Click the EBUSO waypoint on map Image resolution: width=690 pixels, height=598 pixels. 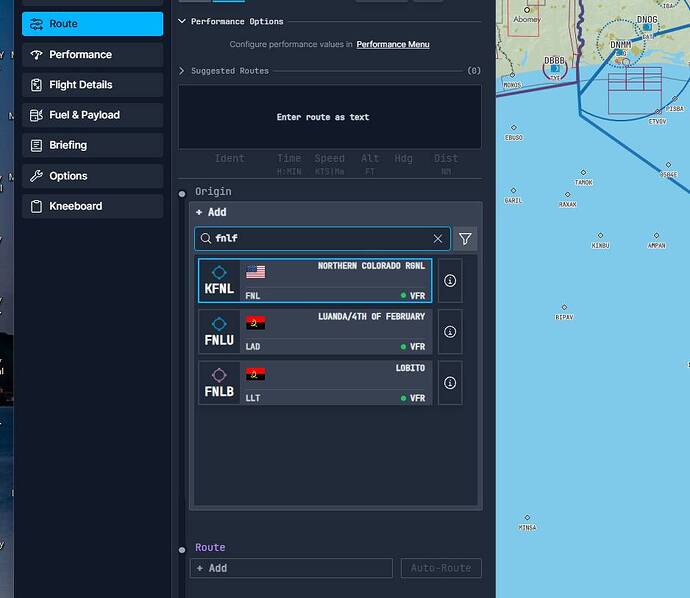(514, 128)
